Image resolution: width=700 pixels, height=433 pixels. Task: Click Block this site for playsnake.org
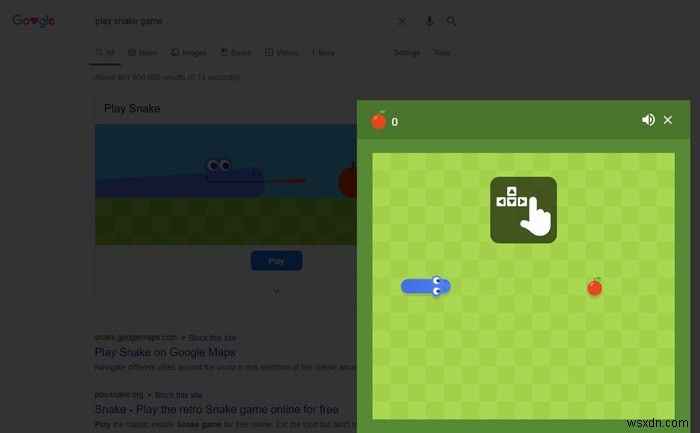[x=178, y=395]
